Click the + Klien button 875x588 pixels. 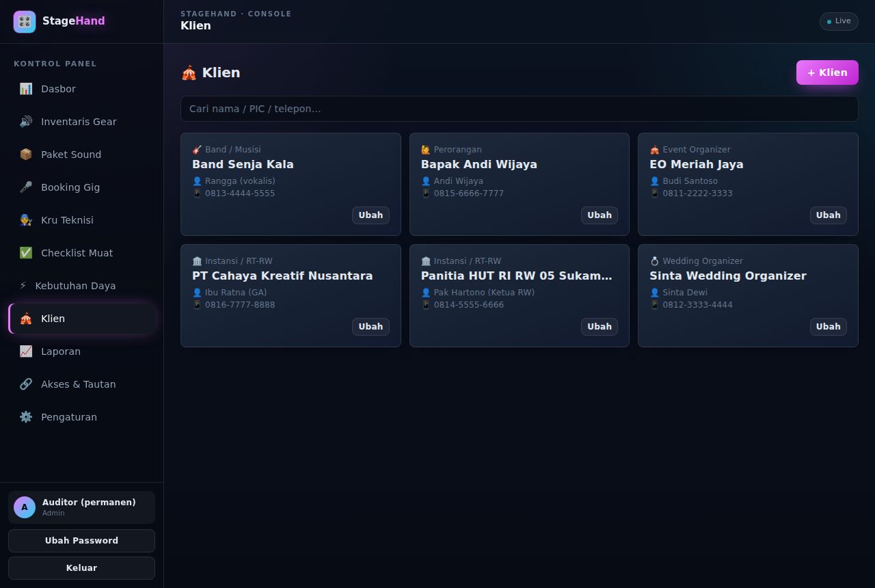[x=827, y=72]
